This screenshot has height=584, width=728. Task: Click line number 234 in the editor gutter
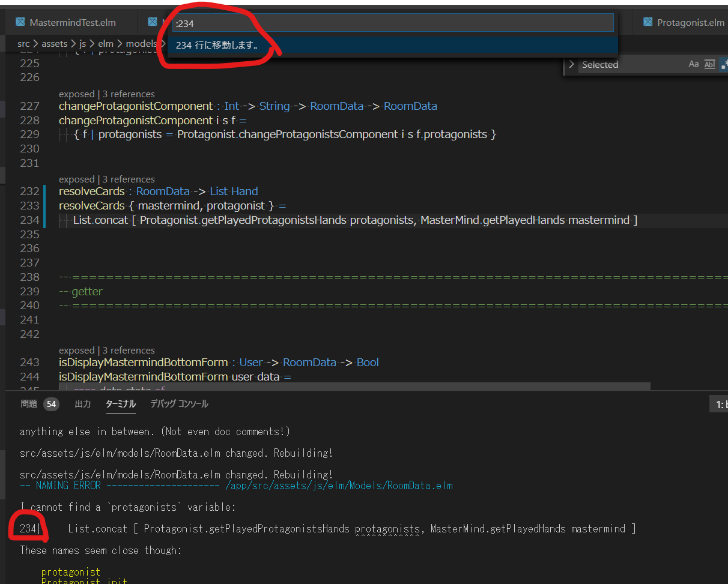click(x=29, y=220)
